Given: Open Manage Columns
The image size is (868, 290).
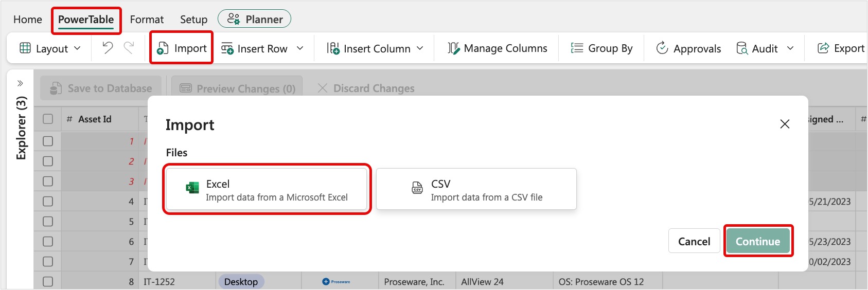Looking at the screenshot, I should tap(497, 48).
